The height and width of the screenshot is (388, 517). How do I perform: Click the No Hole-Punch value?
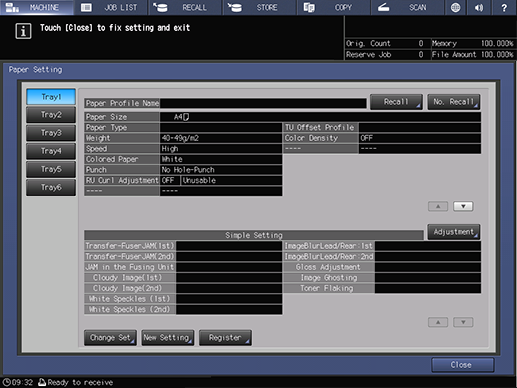tap(221, 170)
